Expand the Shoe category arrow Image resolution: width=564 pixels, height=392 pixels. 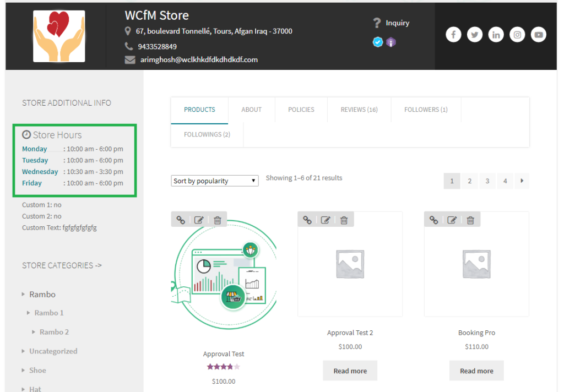(23, 370)
